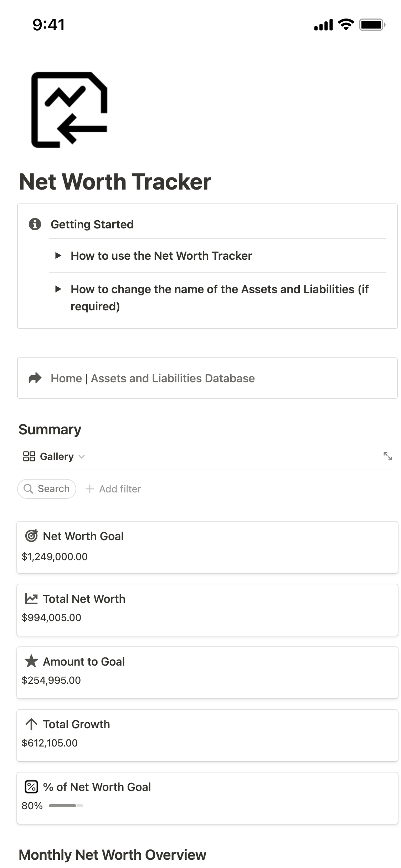
Task: Open the Amount to Goal card
Action: (x=207, y=672)
